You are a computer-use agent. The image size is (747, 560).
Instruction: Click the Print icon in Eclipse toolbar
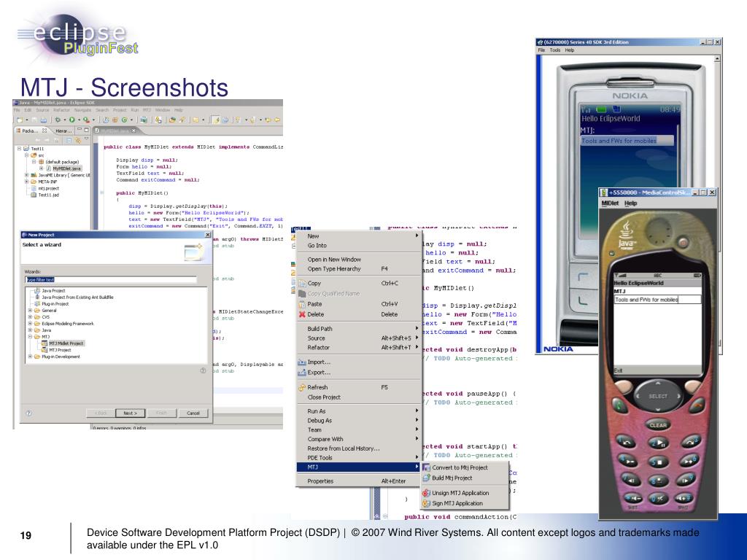tap(43, 120)
